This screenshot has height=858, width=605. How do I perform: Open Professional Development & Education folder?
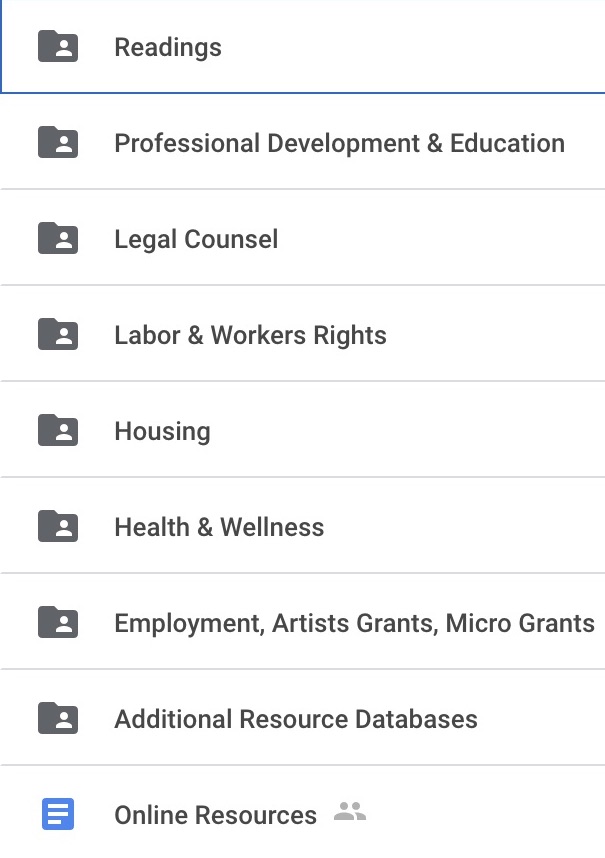(x=340, y=143)
